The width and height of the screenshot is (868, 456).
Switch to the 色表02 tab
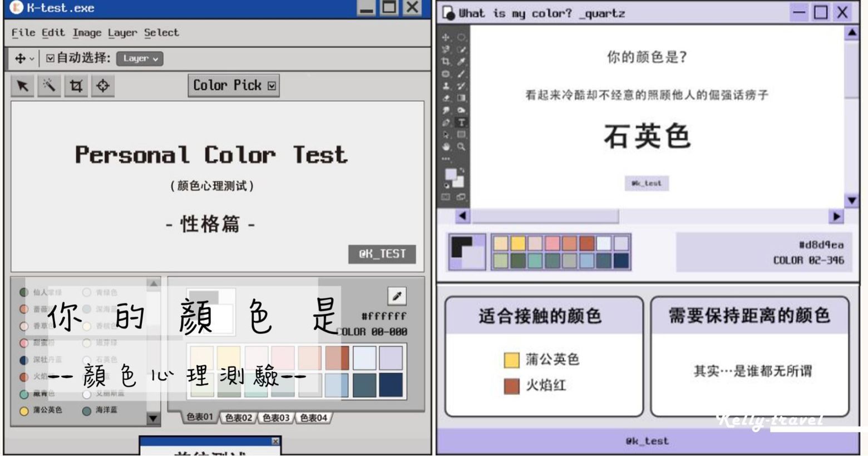point(238,418)
